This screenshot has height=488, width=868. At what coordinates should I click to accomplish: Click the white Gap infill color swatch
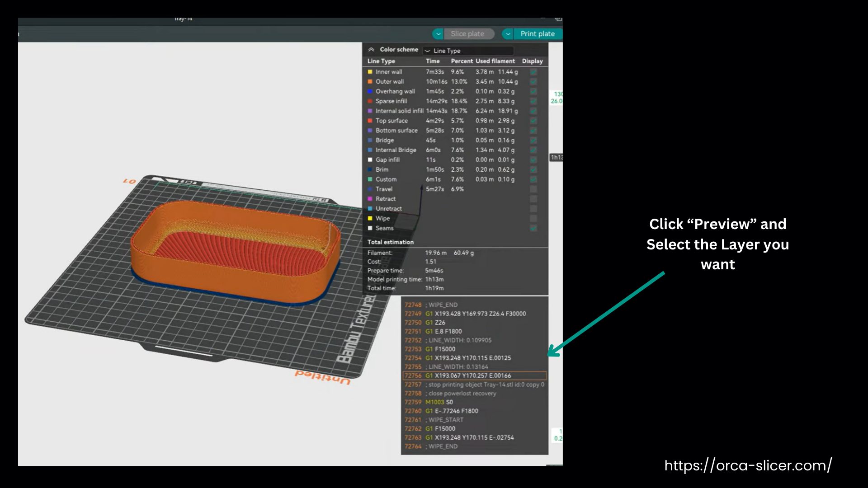point(370,160)
